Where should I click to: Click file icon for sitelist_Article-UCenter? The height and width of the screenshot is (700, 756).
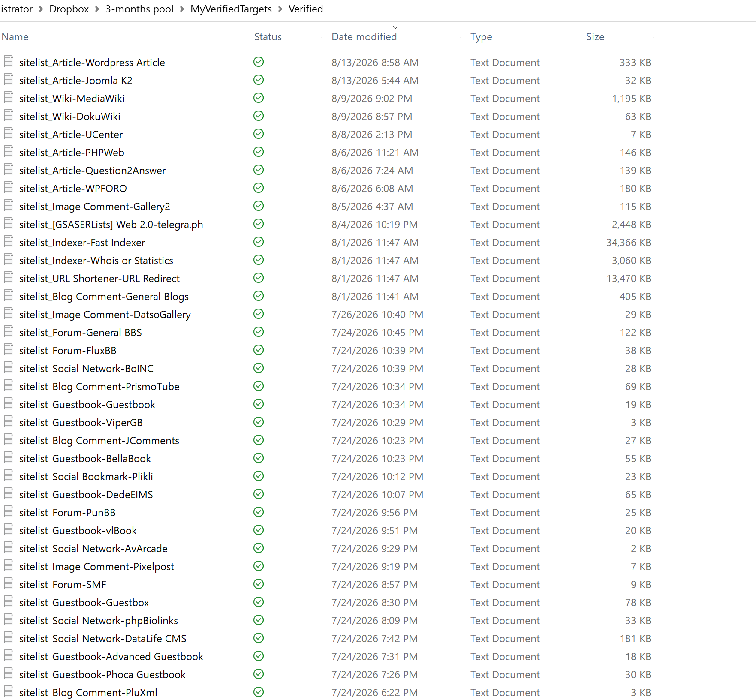[9, 134]
